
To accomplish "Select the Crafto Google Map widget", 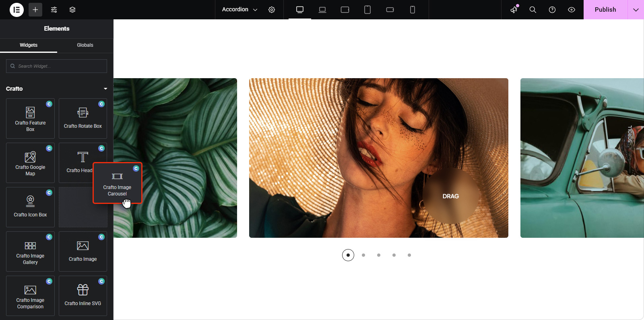I will (30, 163).
